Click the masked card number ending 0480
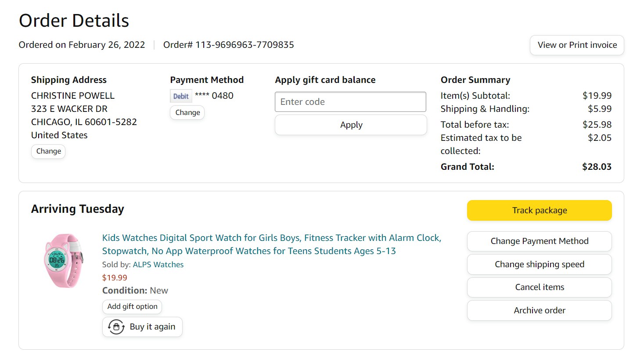 pos(214,96)
